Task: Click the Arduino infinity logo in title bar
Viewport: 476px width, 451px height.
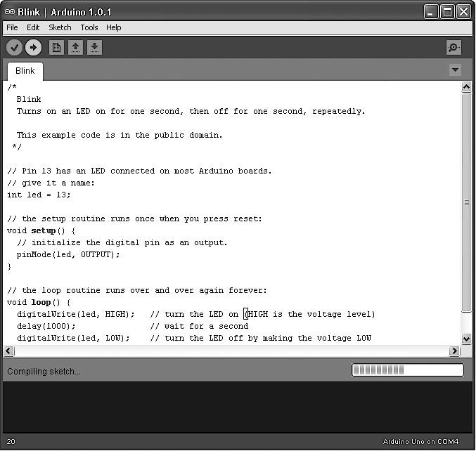Action: [10, 12]
